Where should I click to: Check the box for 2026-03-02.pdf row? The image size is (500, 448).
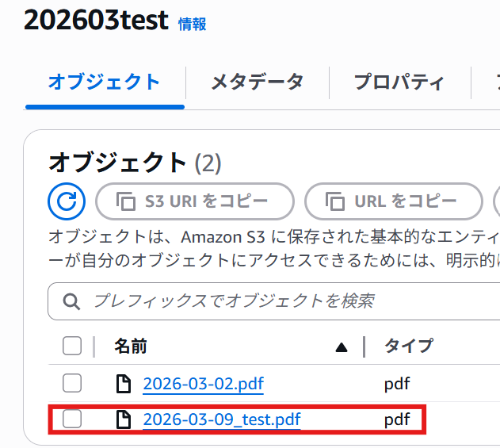(x=72, y=383)
